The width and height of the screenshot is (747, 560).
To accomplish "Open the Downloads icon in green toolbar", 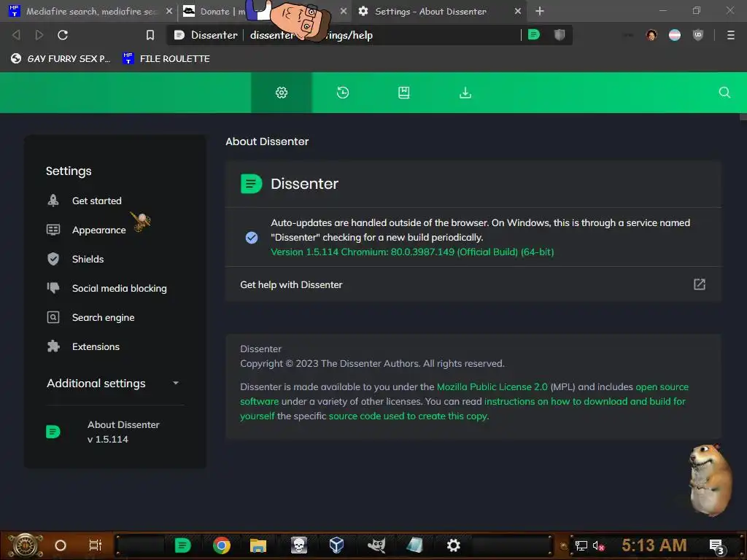I will pyautogui.click(x=465, y=93).
